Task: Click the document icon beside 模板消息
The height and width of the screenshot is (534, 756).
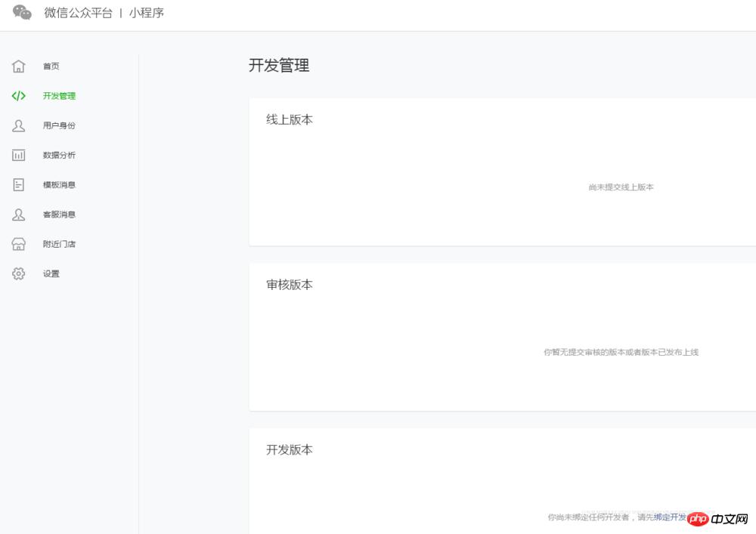Action: point(19,185)
